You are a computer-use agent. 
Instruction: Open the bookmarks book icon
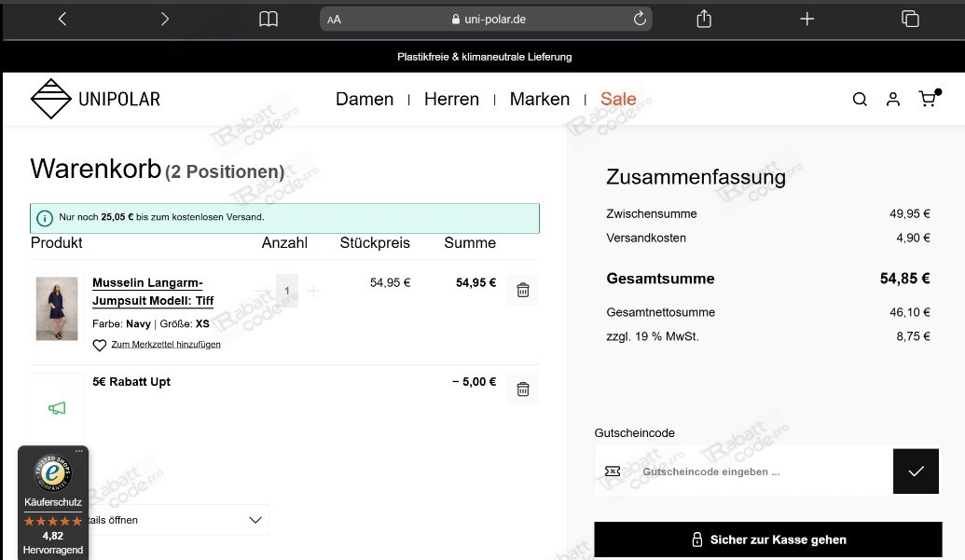coord(269,19)
